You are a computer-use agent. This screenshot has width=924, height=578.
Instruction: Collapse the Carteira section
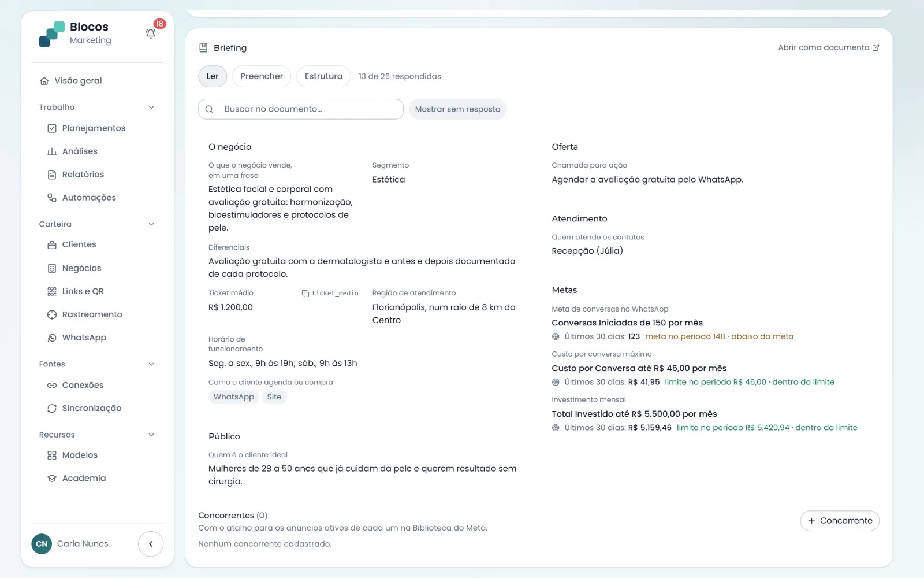(x=151, y=224)
